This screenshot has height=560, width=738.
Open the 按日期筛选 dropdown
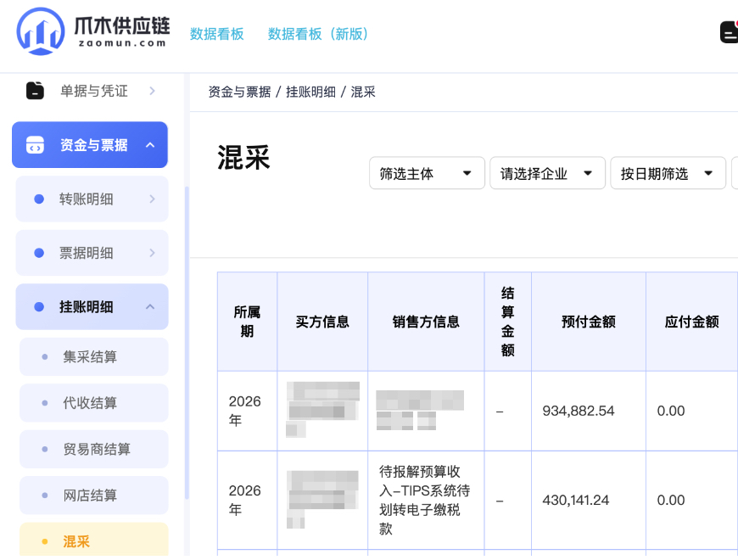click(x=668, y=173)
